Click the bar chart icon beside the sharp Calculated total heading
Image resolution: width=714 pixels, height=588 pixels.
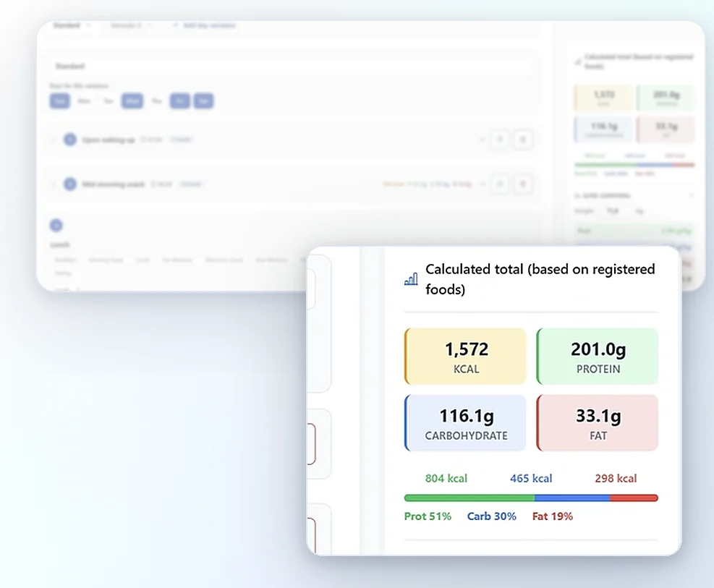(x=411, y=279)
